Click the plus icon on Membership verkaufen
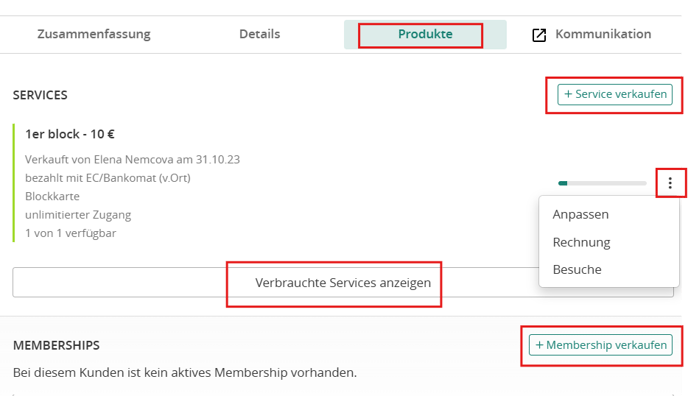The width and height of the screenshot is (688, 396). coord(539,345)
